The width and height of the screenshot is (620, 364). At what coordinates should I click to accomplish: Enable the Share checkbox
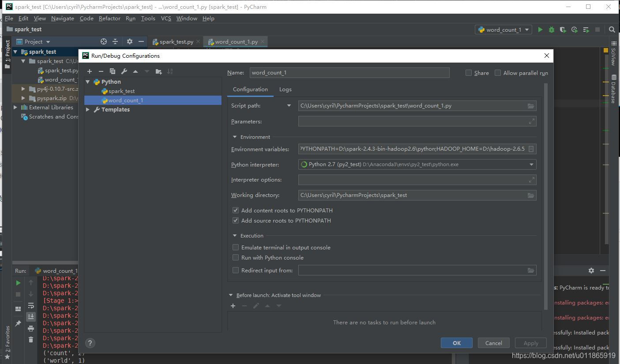[x=469, y=73]
